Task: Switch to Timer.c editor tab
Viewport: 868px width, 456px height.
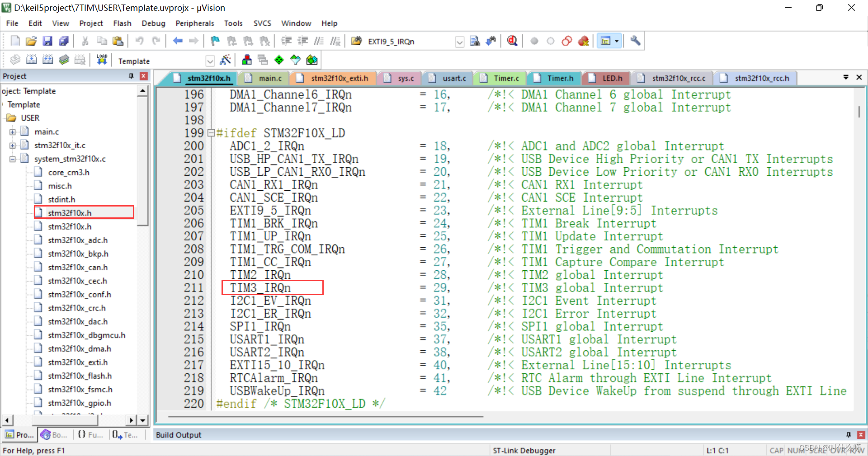Action: click(500, 78)
